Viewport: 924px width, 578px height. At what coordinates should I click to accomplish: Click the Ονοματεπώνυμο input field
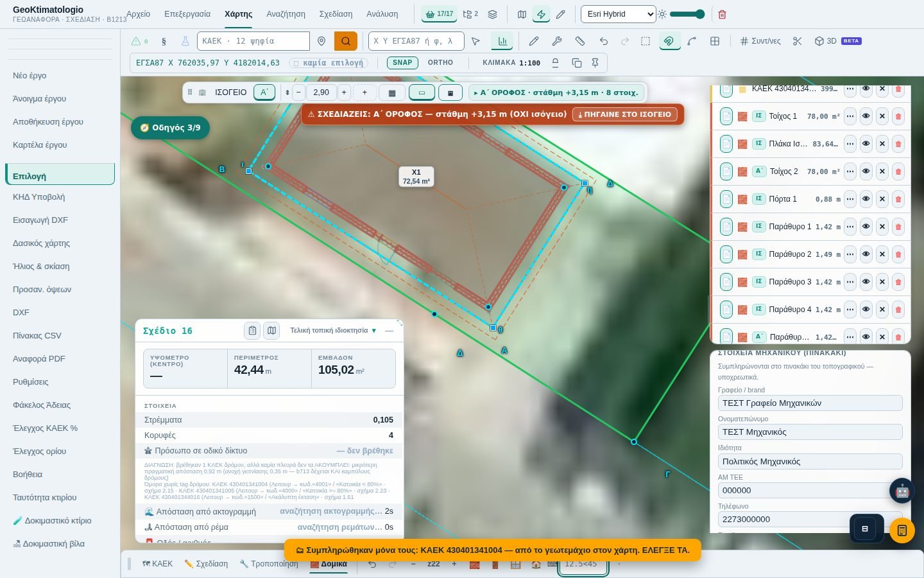810,432
